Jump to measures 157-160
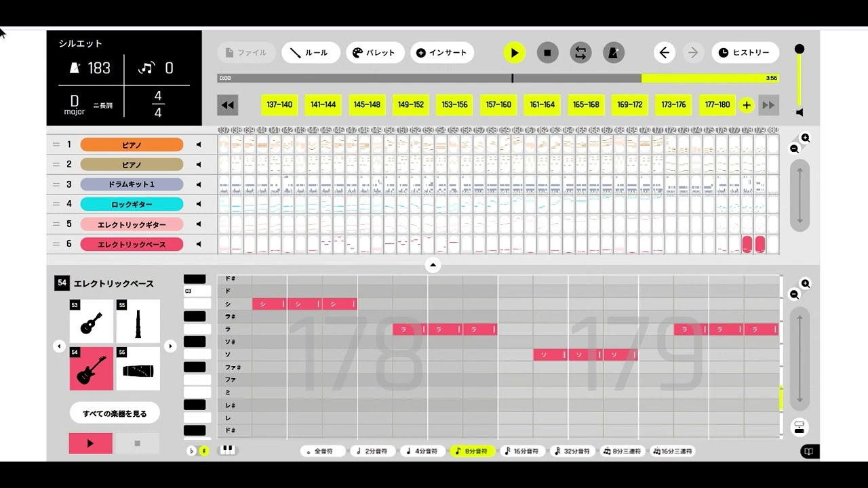This screenshot has width=868, height=488. (498, 105)
